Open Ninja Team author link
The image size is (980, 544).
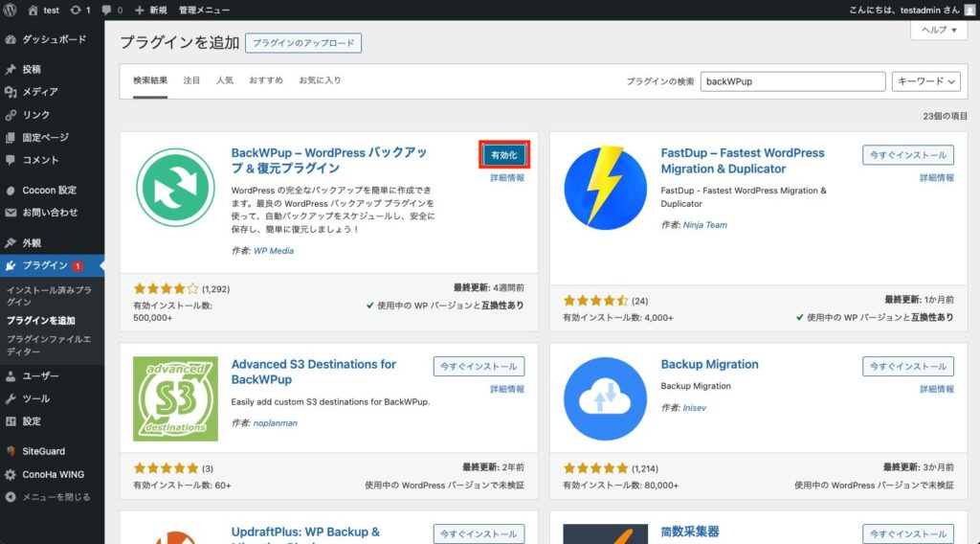tap(704, 225)
